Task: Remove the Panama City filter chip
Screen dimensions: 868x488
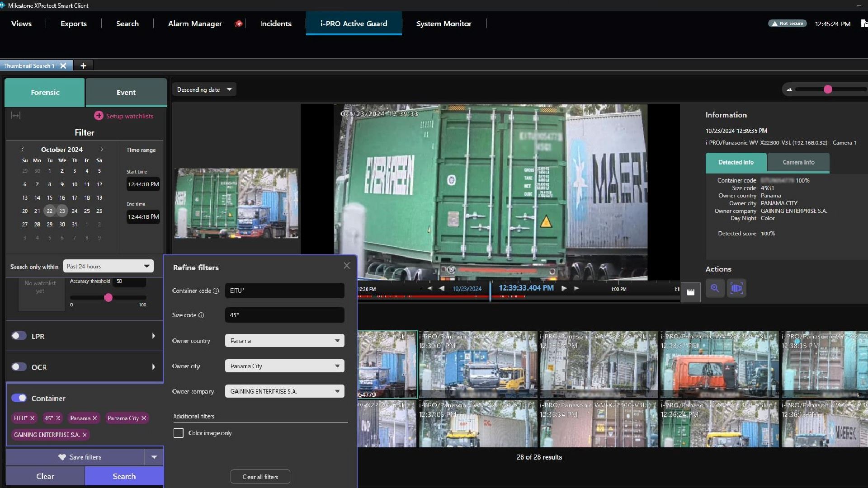Action: coord(144,418)
